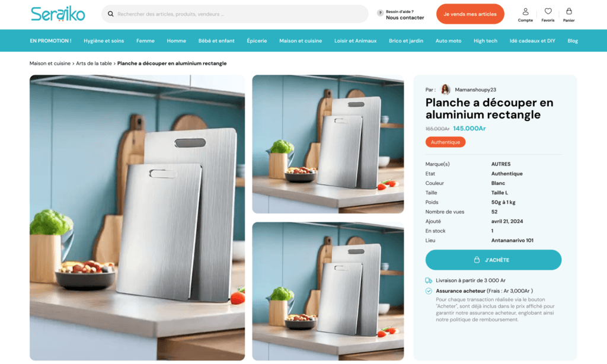Click the help question mark icon
The width and height of the screenshot is (607, 364).
380,13
